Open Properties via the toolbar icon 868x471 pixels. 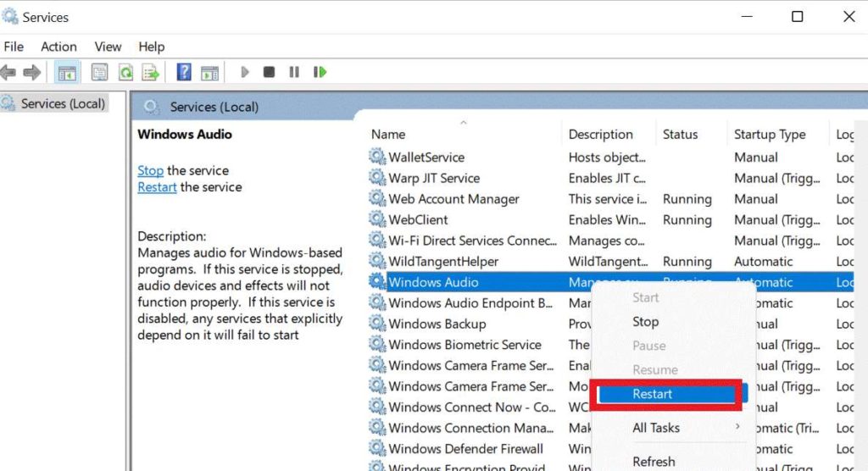click(x=100, y=73)
